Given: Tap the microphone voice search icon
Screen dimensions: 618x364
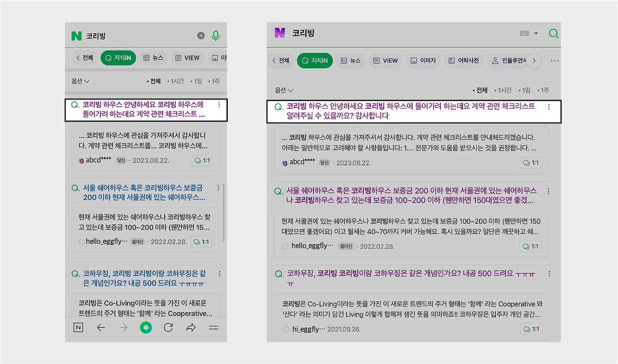Looking at the screenshot, I should [x=216, y=36].
